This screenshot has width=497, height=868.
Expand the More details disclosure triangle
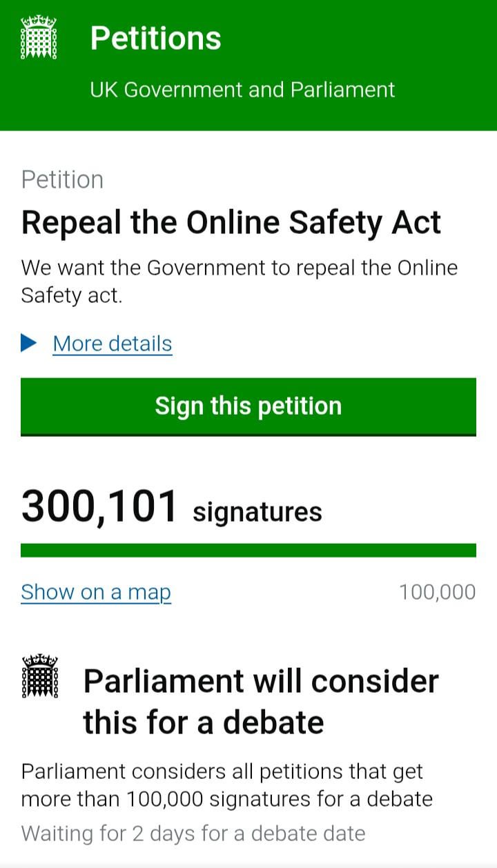(29, 343)
